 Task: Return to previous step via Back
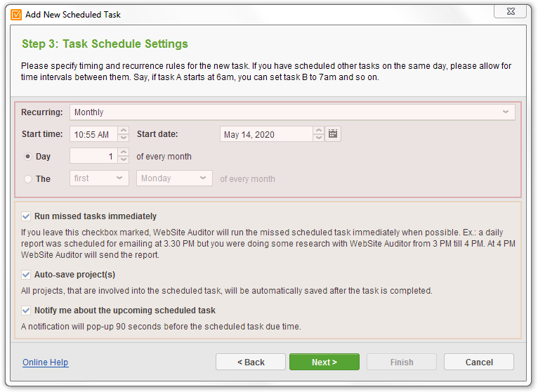pyautogui.click(x=251, y=362)
